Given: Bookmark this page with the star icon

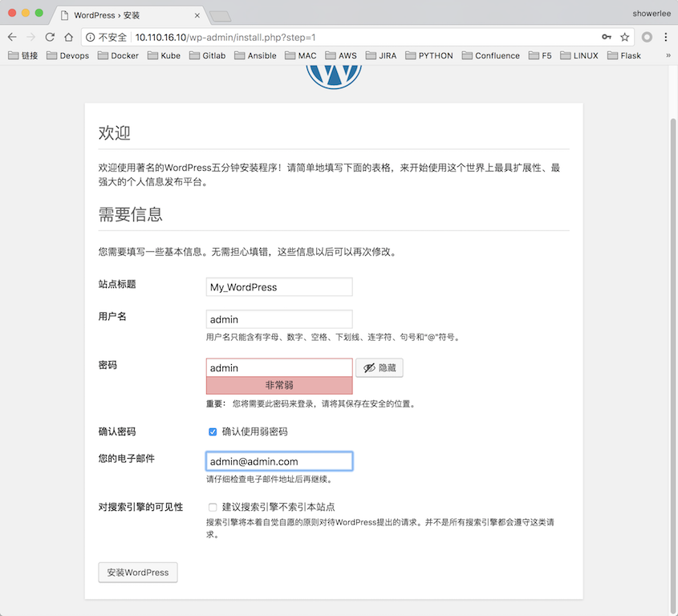Looking at the screenshot, I should click(x=624, y=37).
